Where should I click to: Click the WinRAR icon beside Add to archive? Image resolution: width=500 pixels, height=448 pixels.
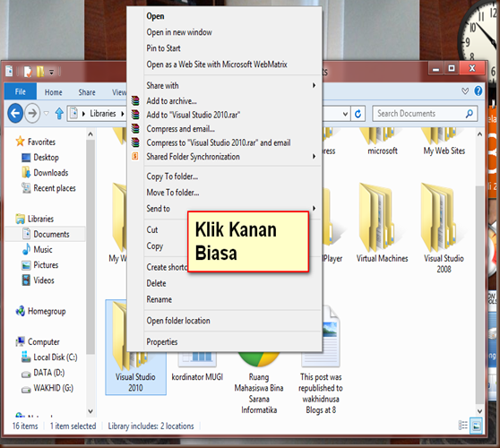(x=135, y=100)
